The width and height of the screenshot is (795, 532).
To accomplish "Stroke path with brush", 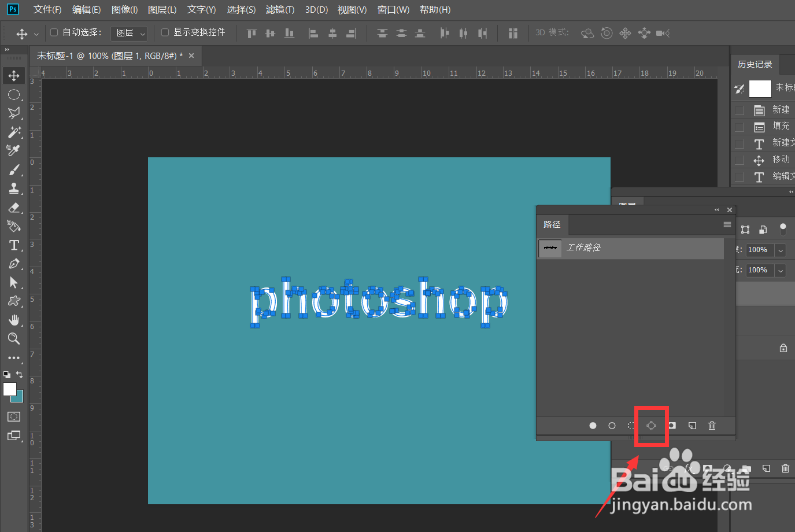I will pos(612,426).
